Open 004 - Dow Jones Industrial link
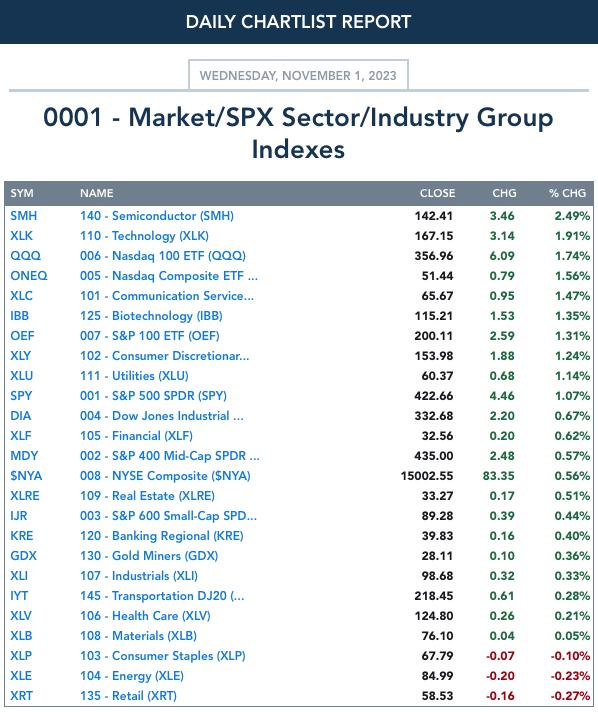 162,415
